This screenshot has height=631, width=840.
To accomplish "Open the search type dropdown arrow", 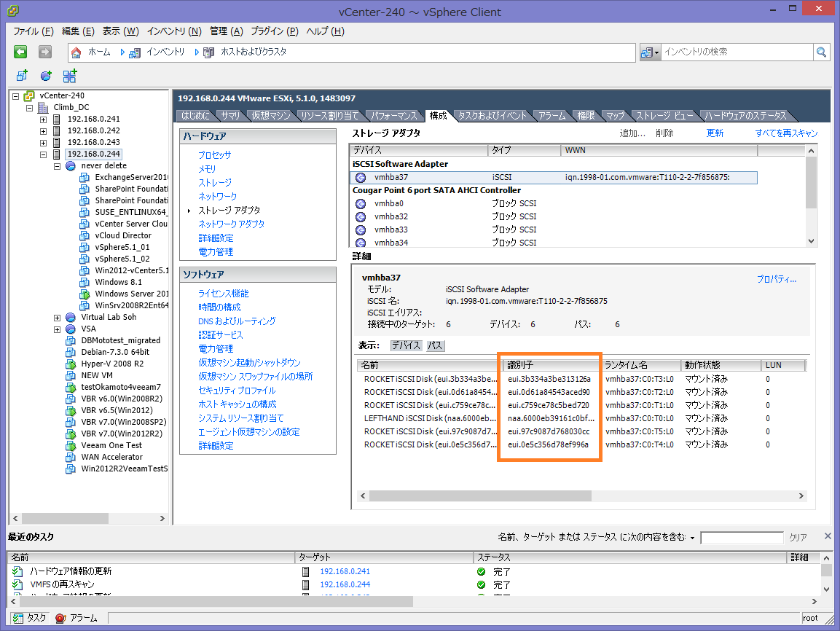I will point(656,52).
